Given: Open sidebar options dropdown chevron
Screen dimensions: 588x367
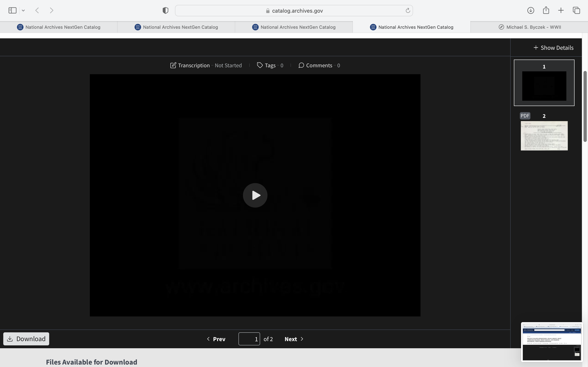Looking at the screenshot, I should (x=23, y=10).
